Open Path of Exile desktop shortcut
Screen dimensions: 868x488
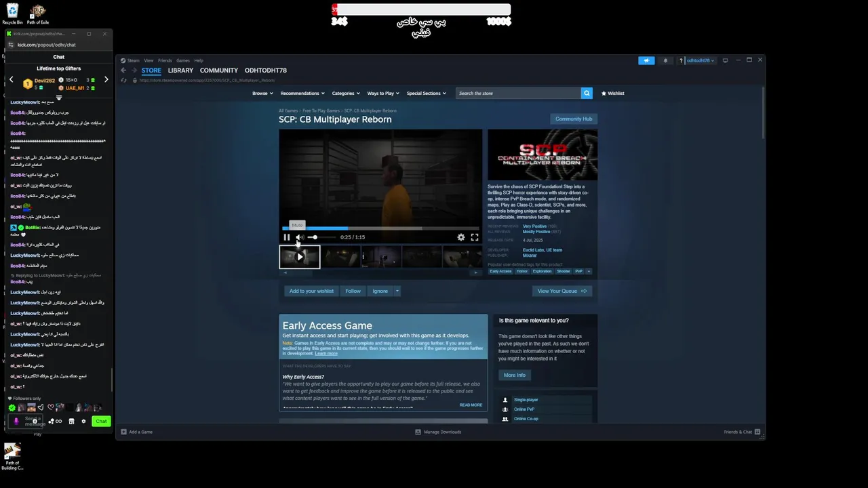(38, 14)
